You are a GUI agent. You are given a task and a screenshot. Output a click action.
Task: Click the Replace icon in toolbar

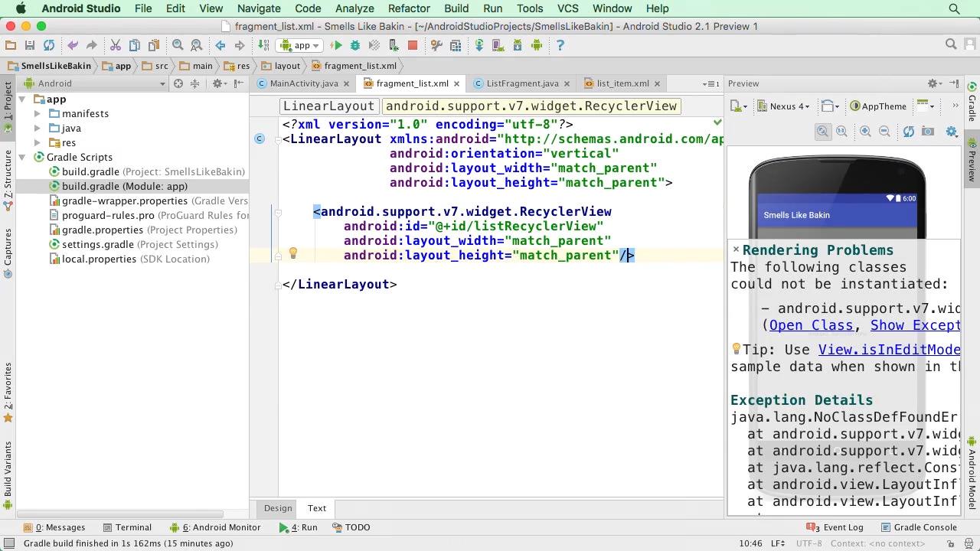(197, 46)
